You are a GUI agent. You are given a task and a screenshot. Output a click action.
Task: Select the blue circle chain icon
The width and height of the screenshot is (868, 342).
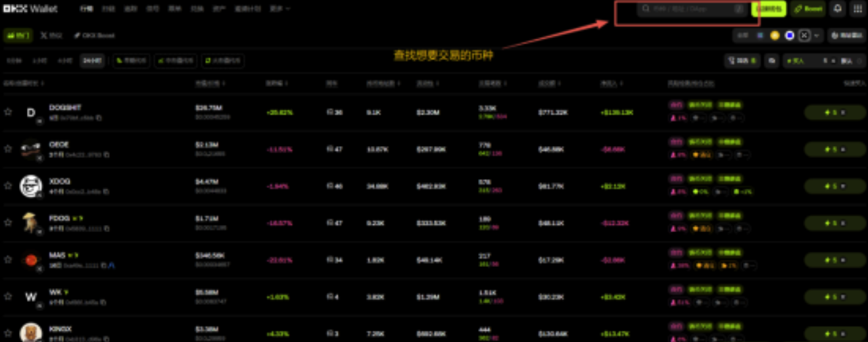point(789,36)
